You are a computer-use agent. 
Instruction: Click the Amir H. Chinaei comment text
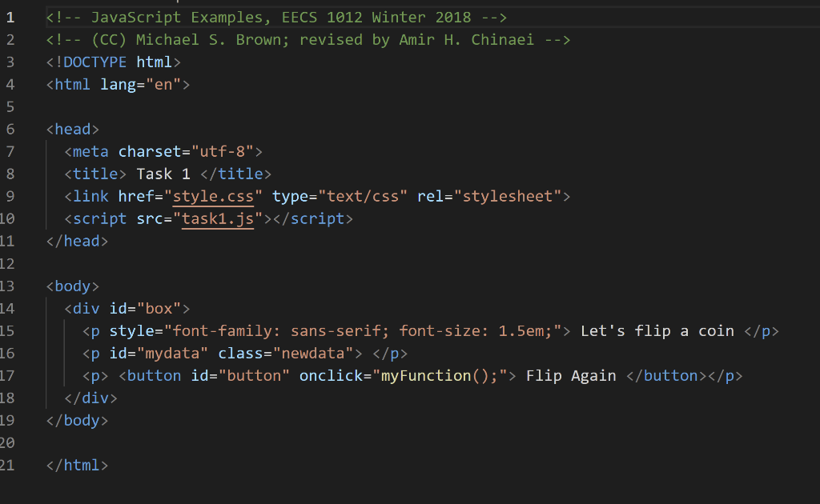467,40
